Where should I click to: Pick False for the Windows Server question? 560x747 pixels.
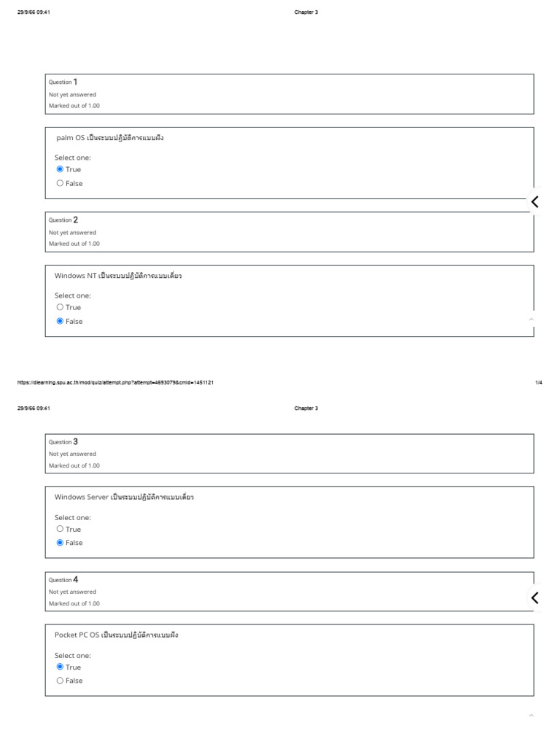[x=60, y=543]
